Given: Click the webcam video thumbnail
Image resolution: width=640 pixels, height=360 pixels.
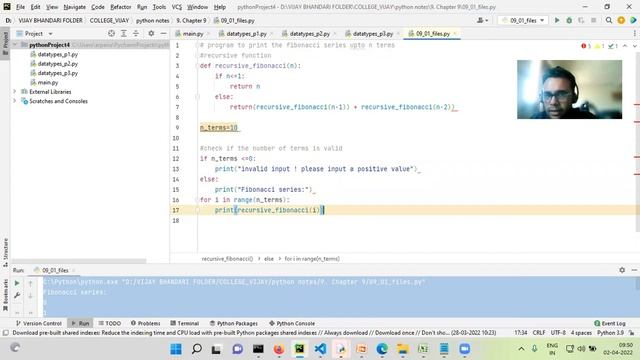Looking at the screenshot, I should [569, 89].
